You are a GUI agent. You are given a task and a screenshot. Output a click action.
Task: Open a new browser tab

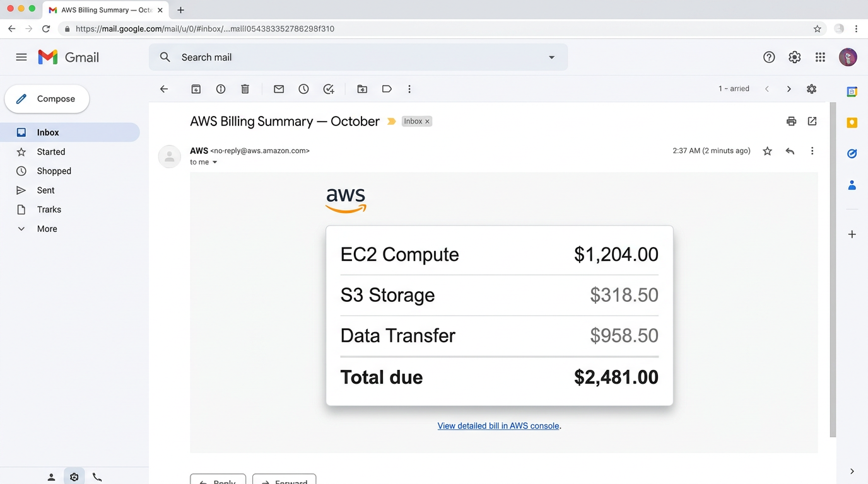[x=181, y=10]
